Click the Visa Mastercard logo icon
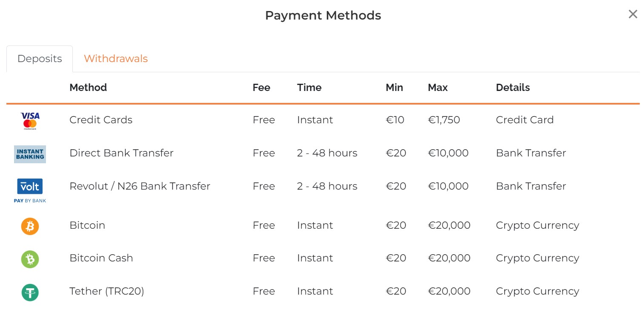The height and width of the screenshot is (315, 644). tap(30, 120)
